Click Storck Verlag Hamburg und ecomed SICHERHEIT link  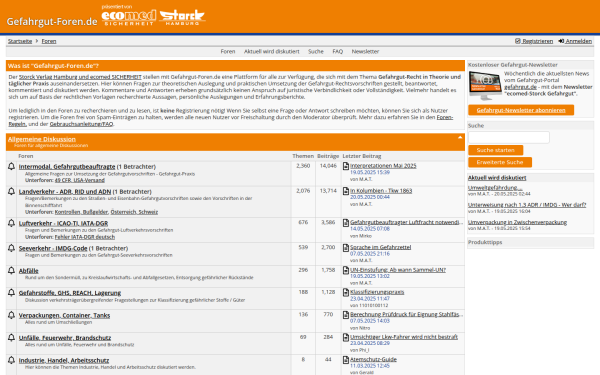80,77
